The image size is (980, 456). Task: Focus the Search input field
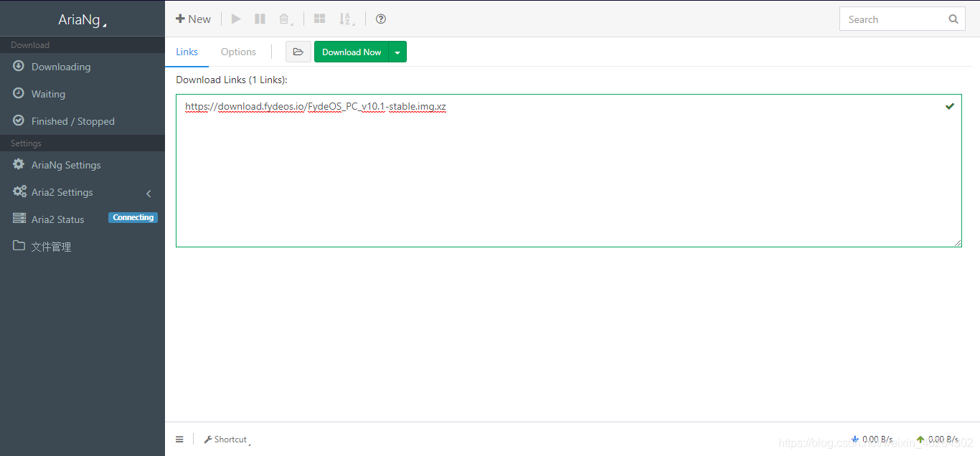point(893,19)
